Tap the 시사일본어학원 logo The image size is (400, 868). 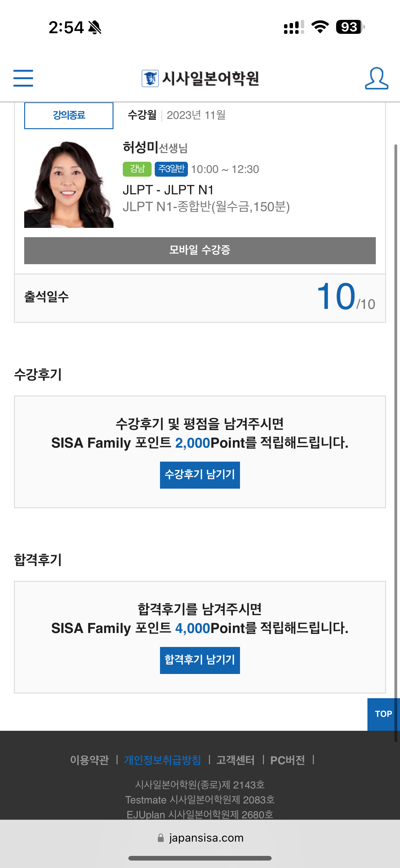tap(200, 78)
